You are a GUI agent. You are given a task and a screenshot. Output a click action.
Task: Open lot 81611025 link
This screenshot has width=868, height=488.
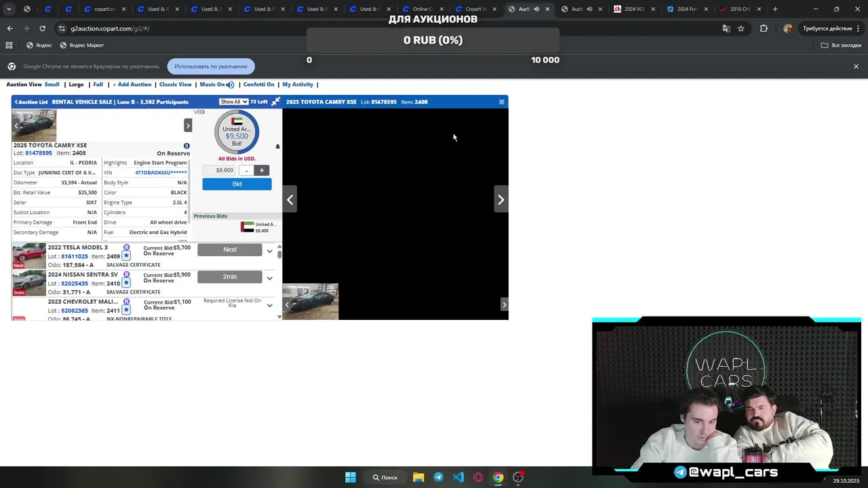(75, 256)
